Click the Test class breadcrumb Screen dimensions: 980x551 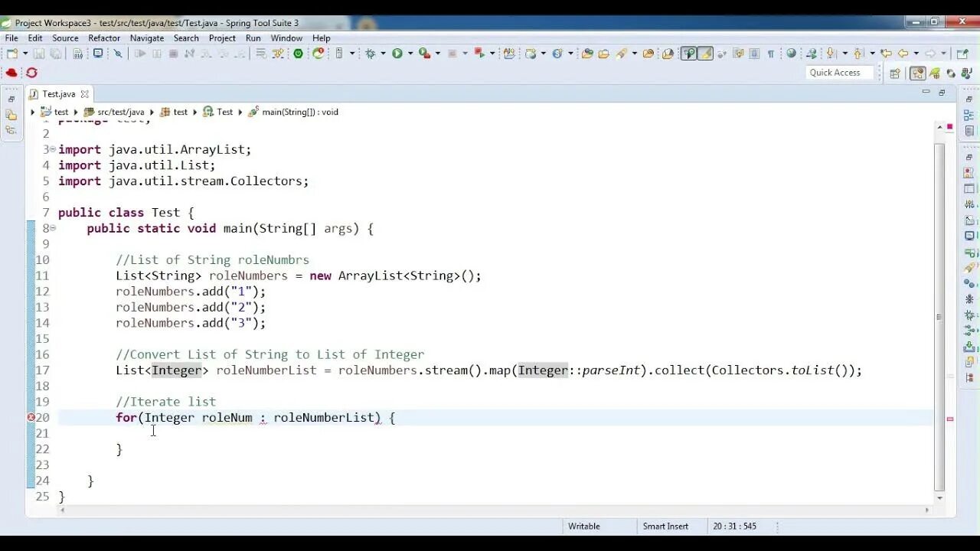[x=218, y=112]
